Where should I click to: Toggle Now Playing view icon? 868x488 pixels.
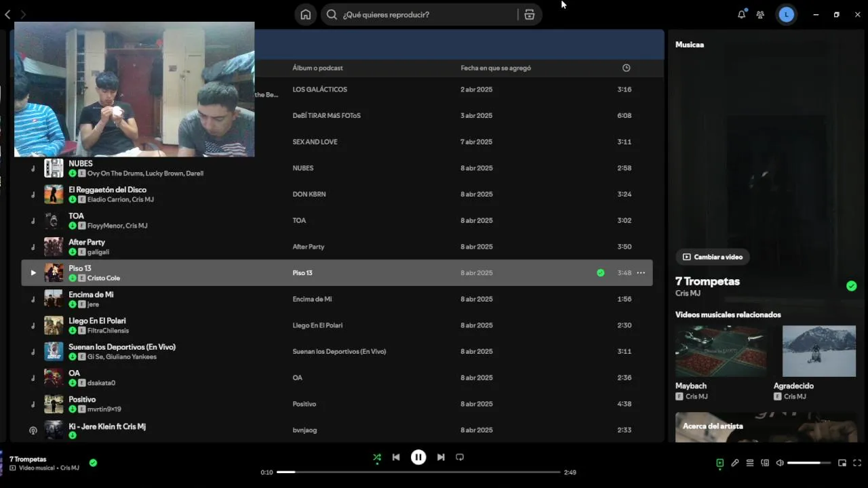719,463
